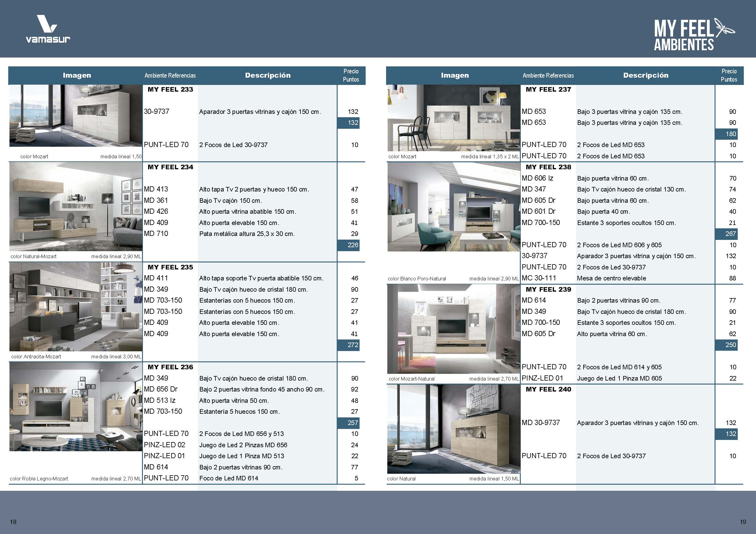Select description Mesa de centro elevable
This screenshot has width=756, height=534.
click(612, 278)
